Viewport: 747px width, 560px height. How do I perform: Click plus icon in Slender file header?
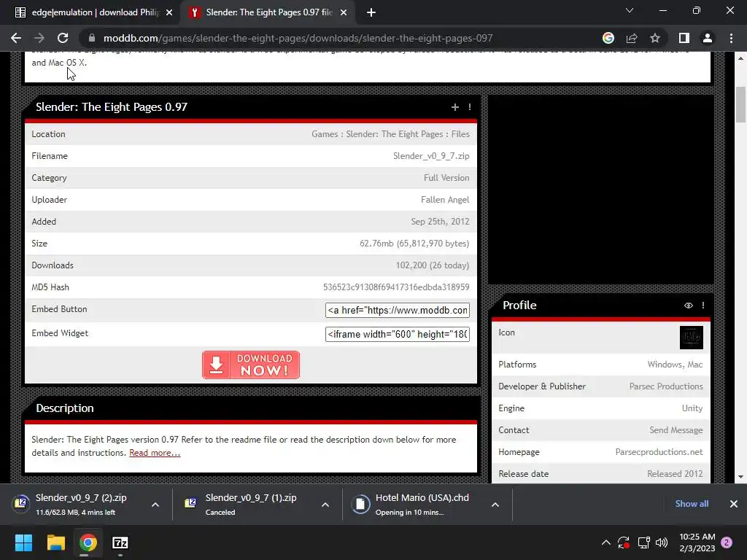coord(455,107)
